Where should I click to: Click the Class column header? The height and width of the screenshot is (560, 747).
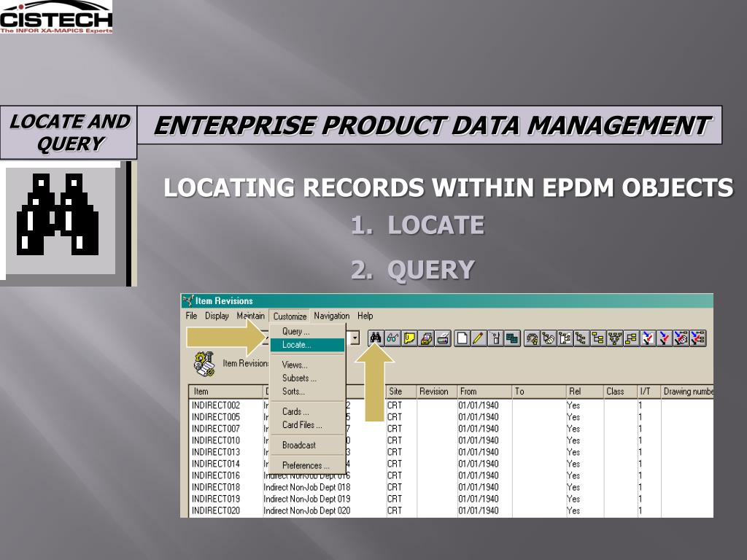pyautogui.click(x=621, y=392)
